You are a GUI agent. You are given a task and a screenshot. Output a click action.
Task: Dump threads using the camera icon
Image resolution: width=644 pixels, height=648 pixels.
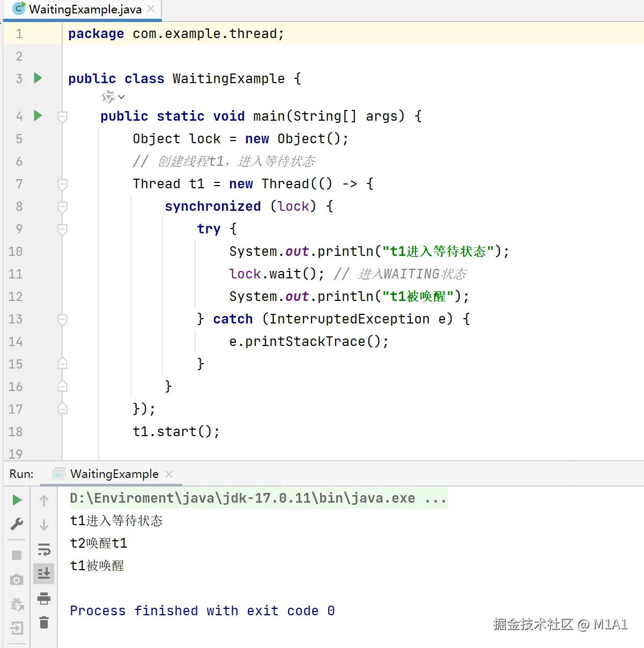point(17,579)
